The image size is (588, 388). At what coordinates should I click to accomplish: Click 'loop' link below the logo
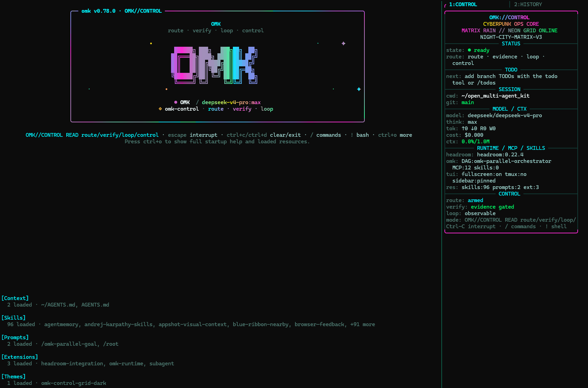267,109
